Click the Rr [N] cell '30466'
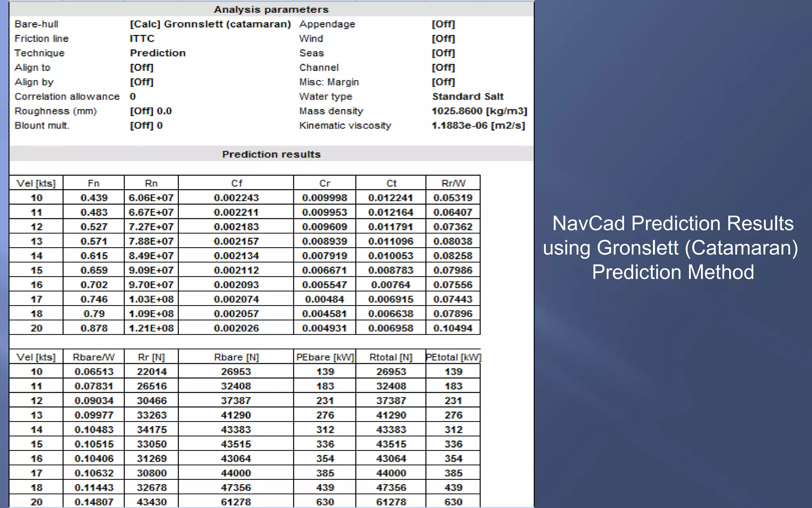Screen dimensions: 812x508 pos(152,400)
